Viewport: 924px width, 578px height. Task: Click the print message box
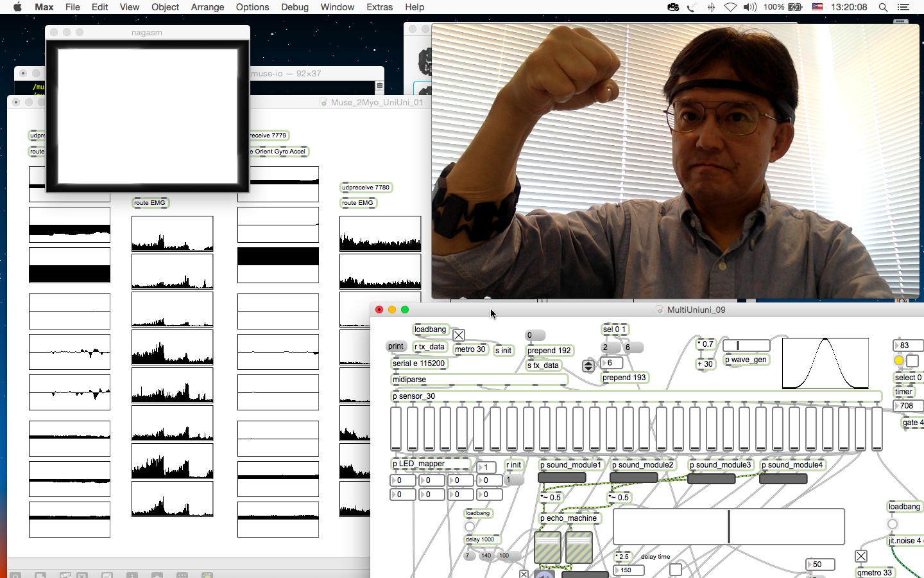coord(396,346)
